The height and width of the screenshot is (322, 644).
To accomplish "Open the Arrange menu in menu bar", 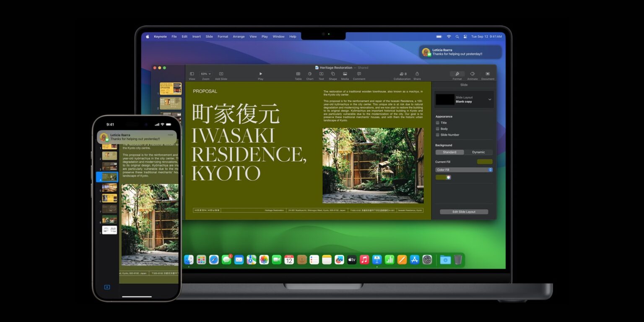I will (239, 36).
